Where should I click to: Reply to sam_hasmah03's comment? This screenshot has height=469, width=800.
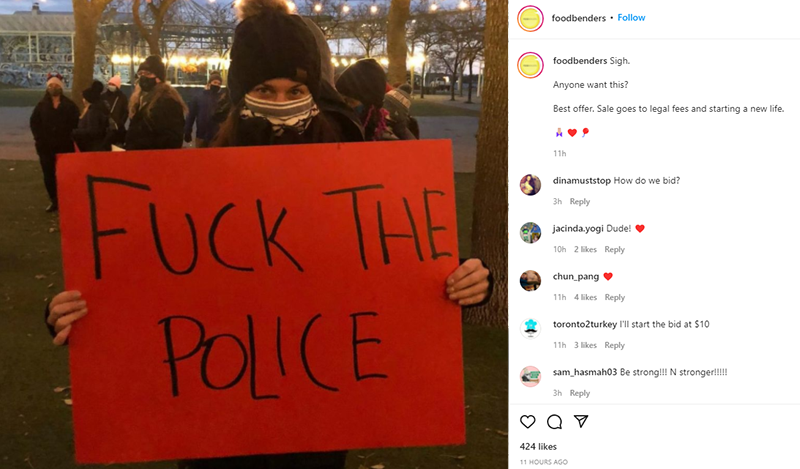[580, 393]
